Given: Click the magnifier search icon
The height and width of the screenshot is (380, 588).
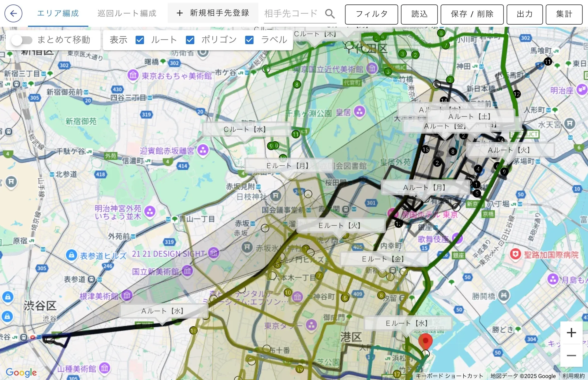Looking at the screenshot, I should pyautogui.click(x=330, y=13).
